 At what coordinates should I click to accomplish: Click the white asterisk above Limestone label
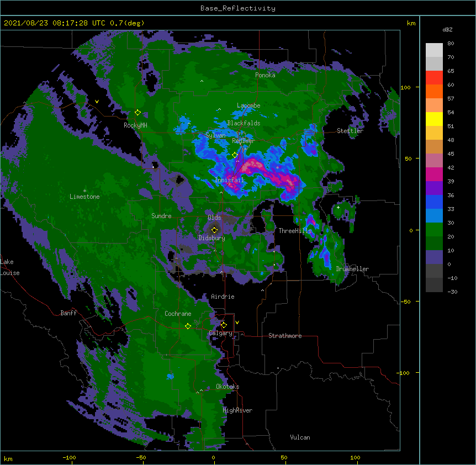[x=84, y=191]
